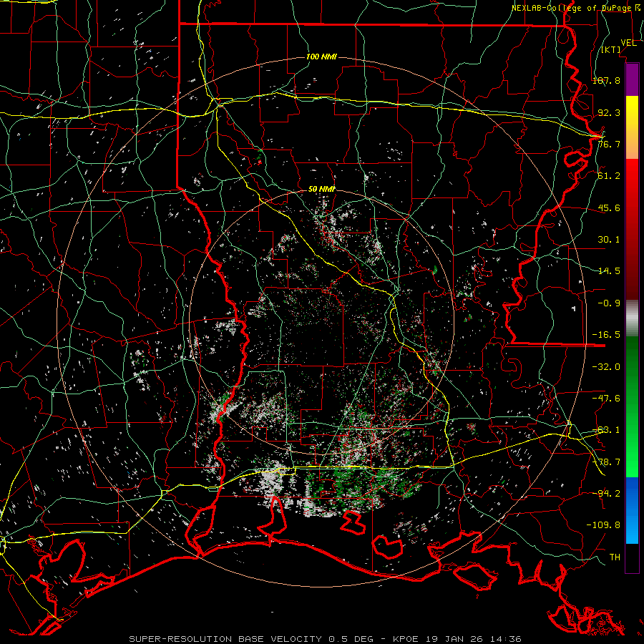Click the purple segment of the color bar
Viewport: 644px width, 644px height.
point(632,79)
